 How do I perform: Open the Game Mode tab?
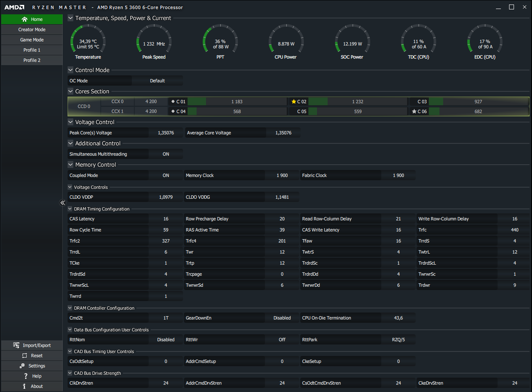pyautogui.click(x=32, y=40)
